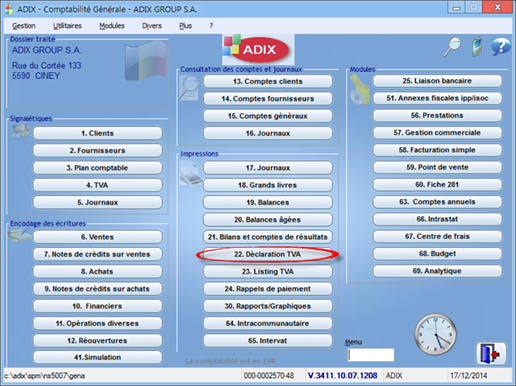Screen dimensions: 516x386
Task: Focus the Menu number input field
Action: 371,355
